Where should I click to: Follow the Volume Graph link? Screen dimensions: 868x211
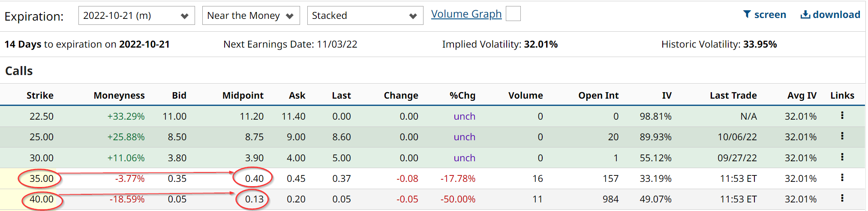coord(466,14)
